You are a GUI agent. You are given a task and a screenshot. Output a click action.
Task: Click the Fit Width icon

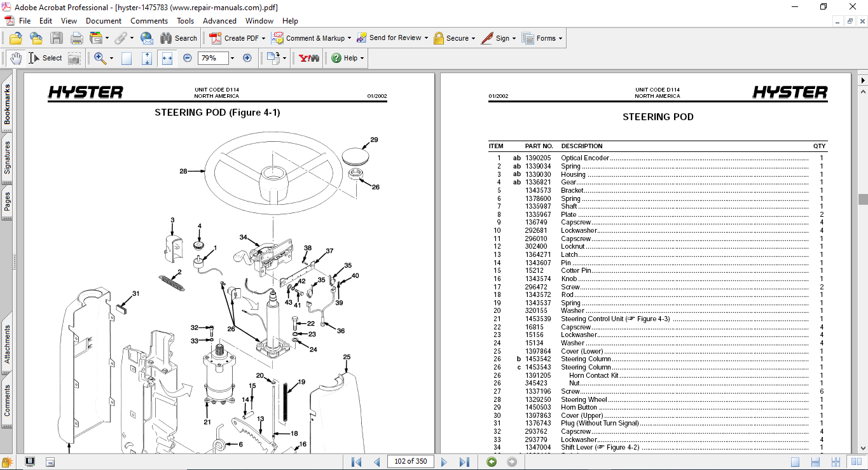tap(167, 59)
